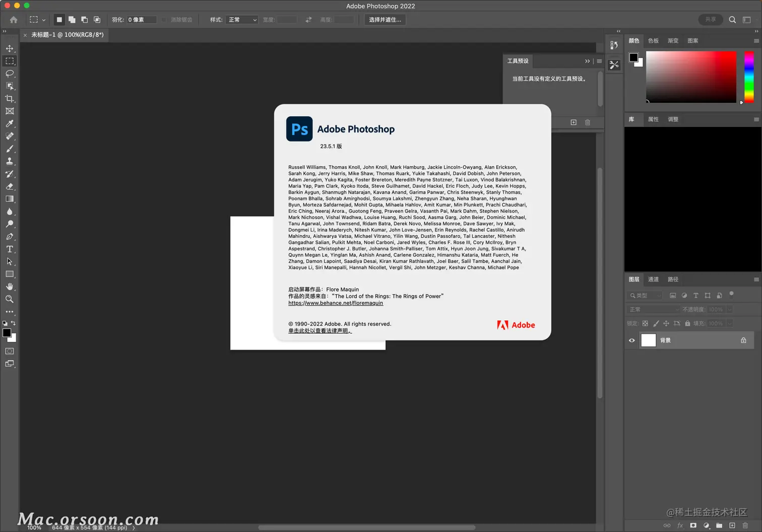Screen dimensions: 762x532
Task: Select the Blur tool
Action: tap(10, 212)
